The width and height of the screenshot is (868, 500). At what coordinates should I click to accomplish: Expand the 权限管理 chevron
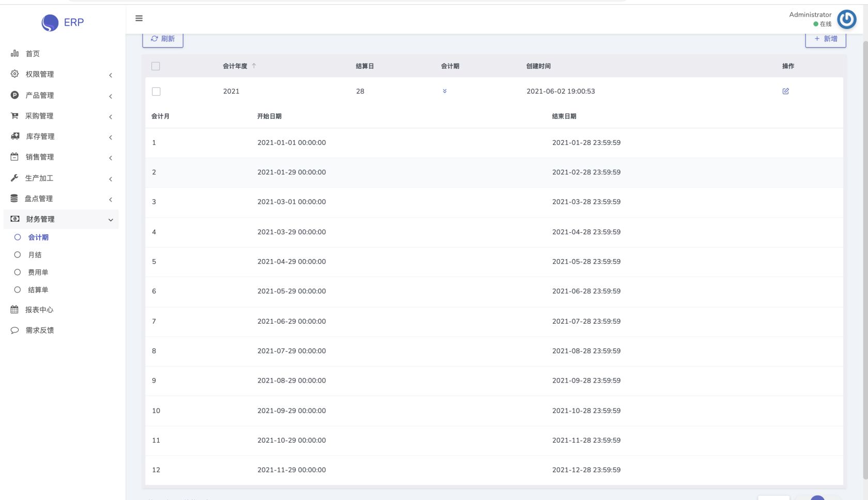[x=111, y=75]
